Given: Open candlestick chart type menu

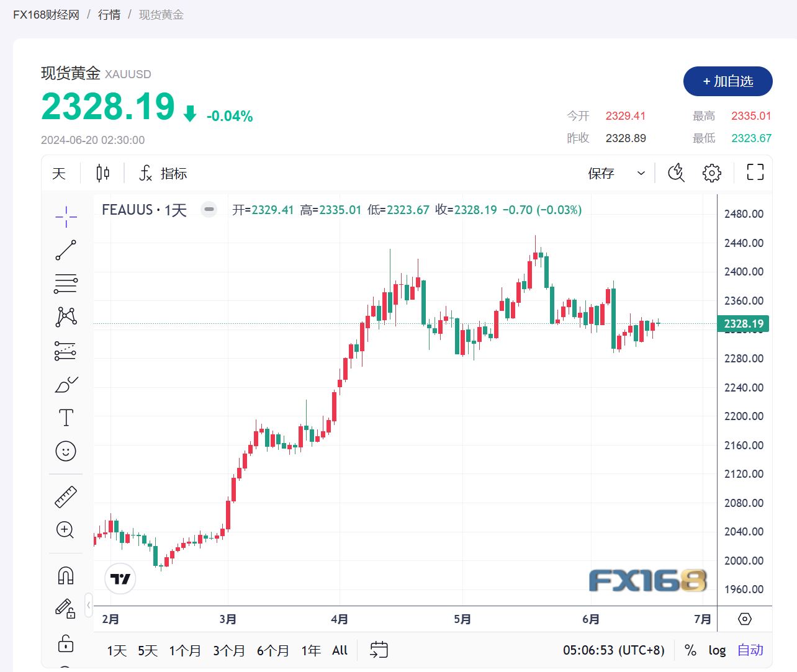Looking at the screenshot, I should coord(103,173).
